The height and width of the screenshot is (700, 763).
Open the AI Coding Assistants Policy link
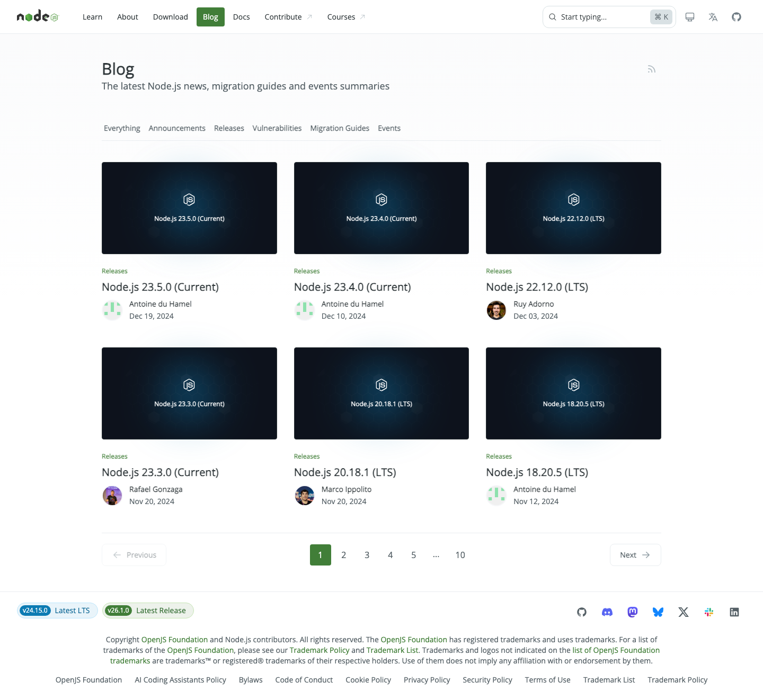(x=180, y=680)
